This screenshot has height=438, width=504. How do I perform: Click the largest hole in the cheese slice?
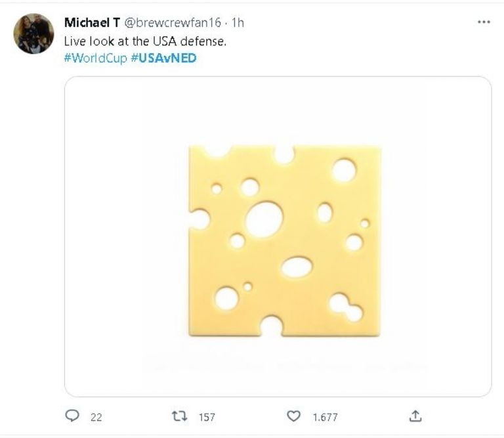tap(264, 219)
